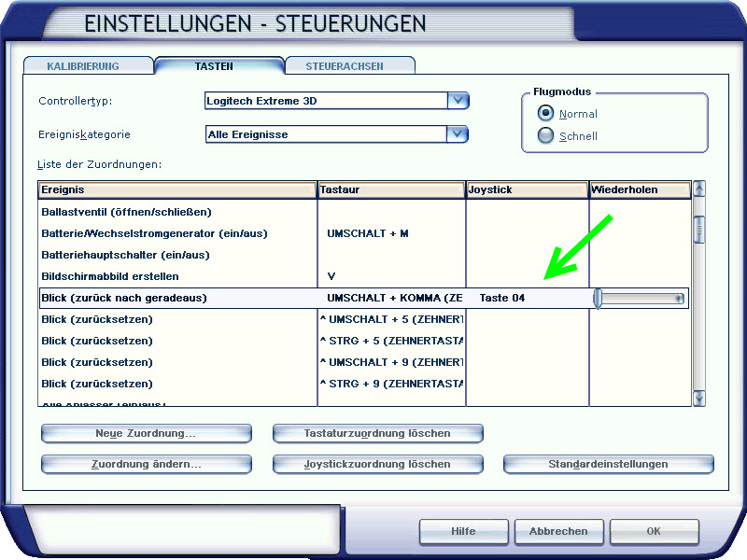Click Joystickzuordnung löschen

click(x=377, y=464)
